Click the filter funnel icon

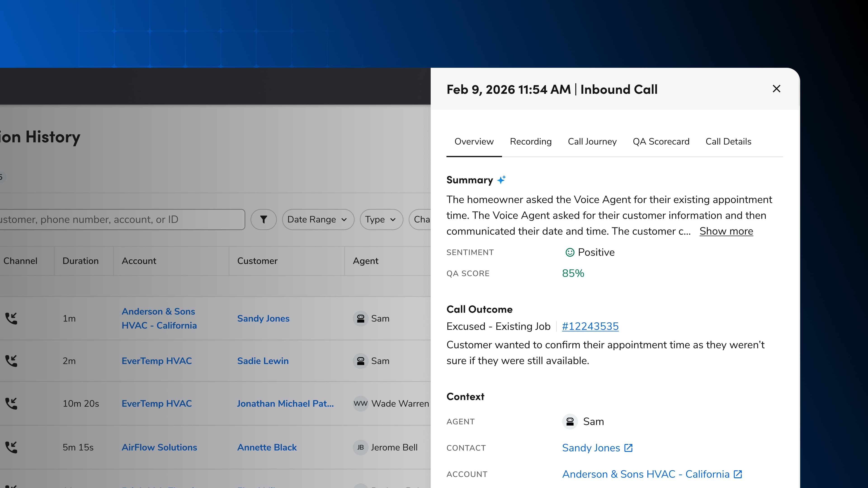pyautogui.click(x=264, y=220)
